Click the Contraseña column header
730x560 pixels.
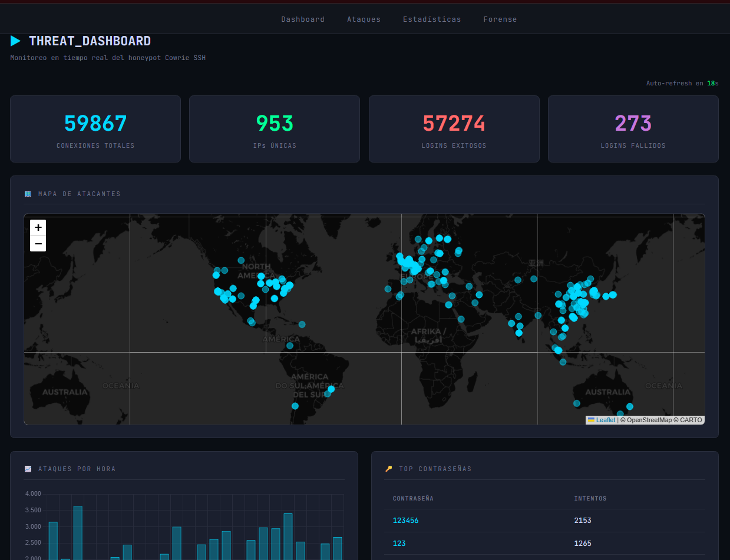(413, 499)
